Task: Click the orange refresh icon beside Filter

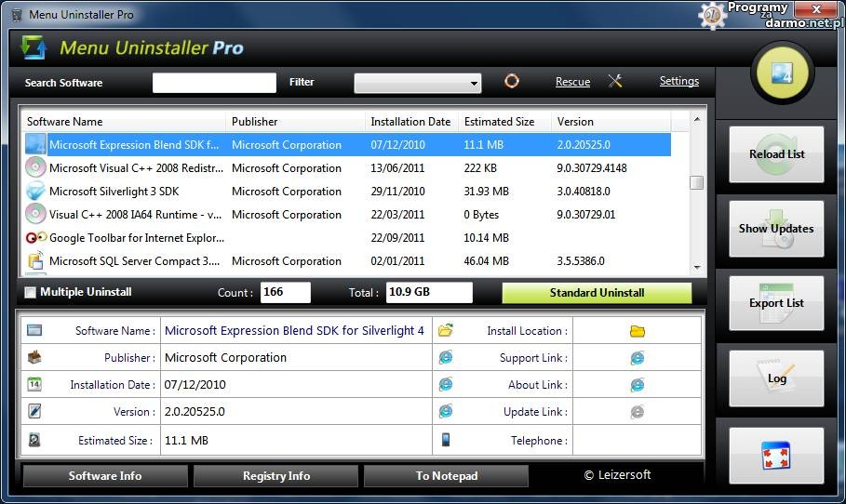Action: click(511, 82)
